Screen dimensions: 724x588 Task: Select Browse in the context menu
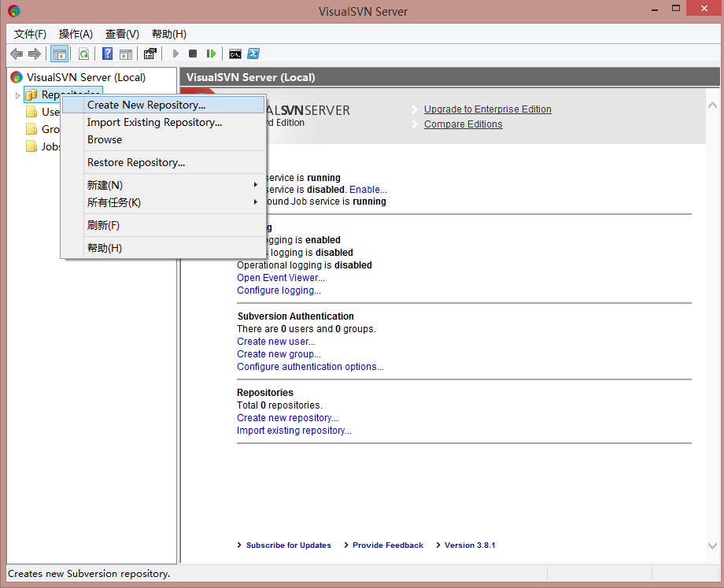click(164, 139)
